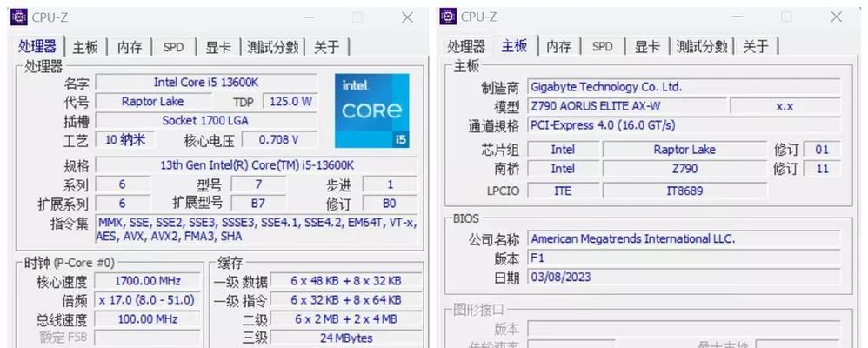Close the right CPU-Z window
This screenshot has width=868, height=348.
coord(837,17)
